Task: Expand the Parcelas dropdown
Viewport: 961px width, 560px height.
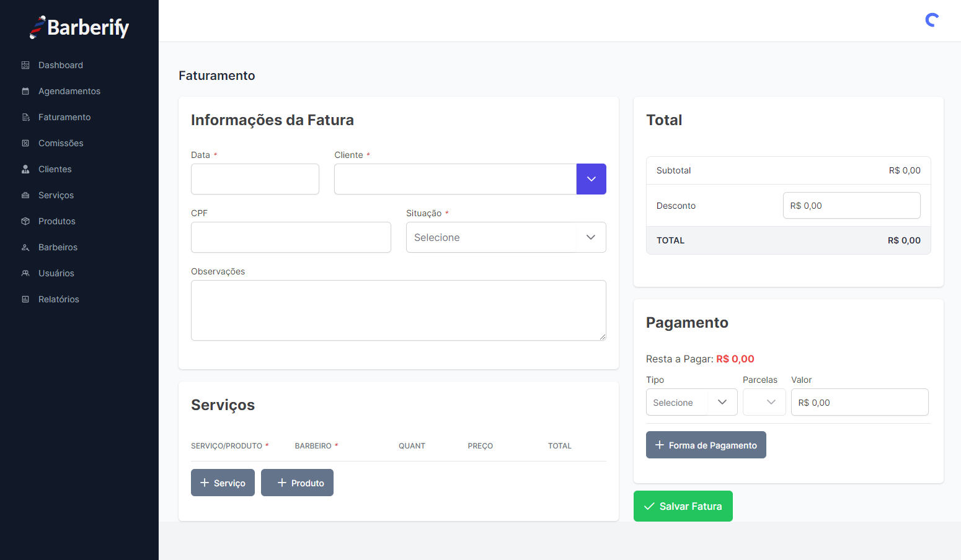Action: point(764,402)
